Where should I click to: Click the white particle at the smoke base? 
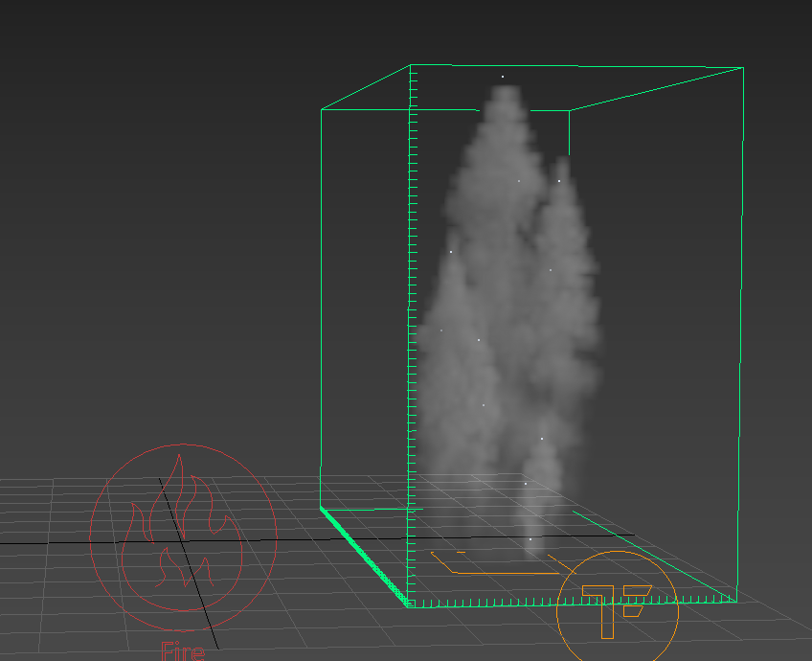(530, 539)
